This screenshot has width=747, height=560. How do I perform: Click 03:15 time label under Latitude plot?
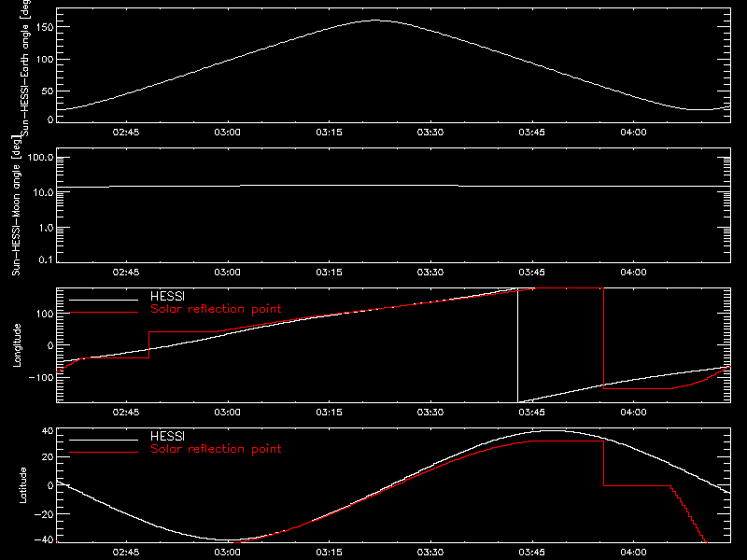pos(329,553)
